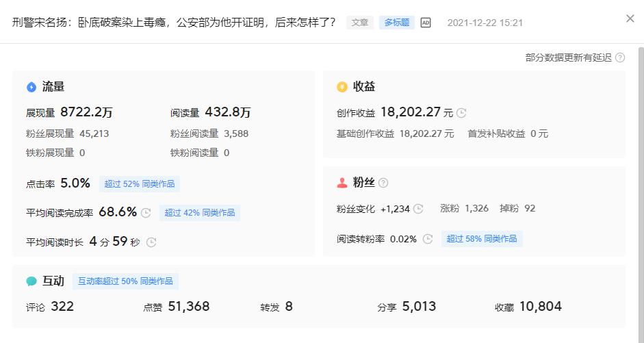Click the 铁粉展现量 label
The image size is (644, 343).
50,153
